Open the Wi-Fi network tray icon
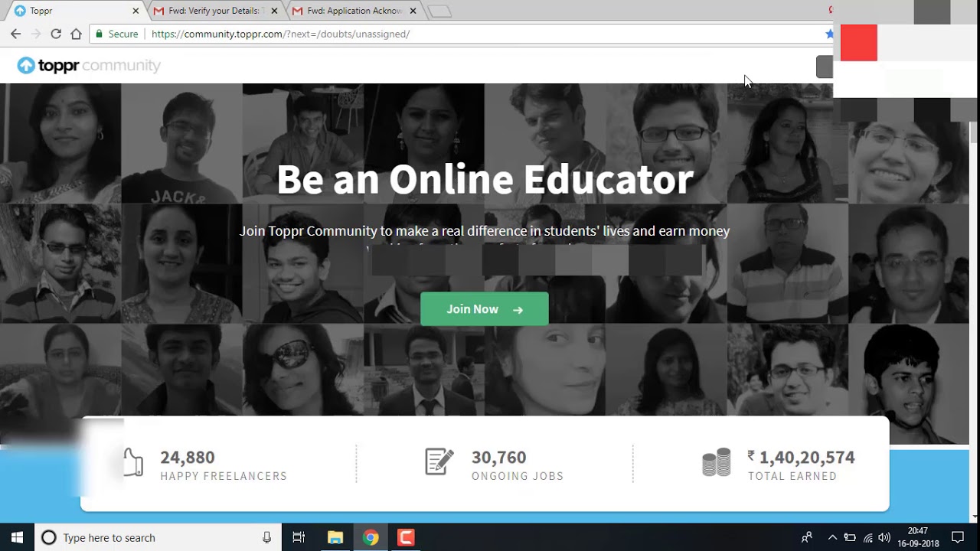Screen dimensions: 980x551 (867, 537)
